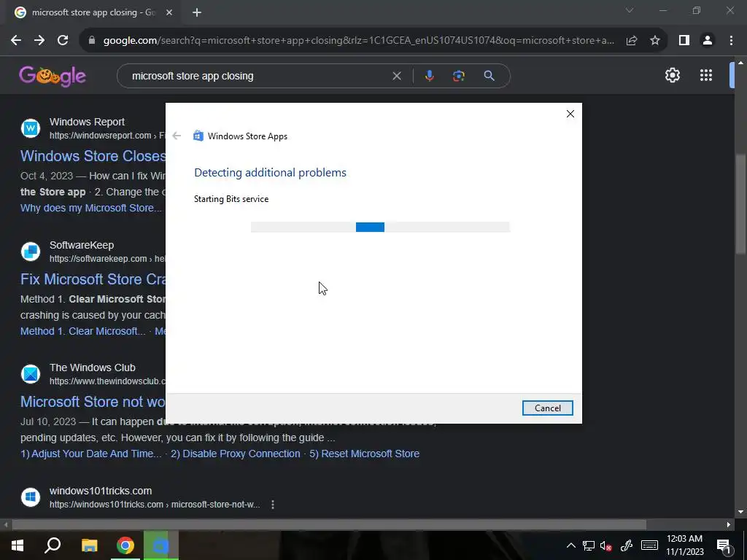The height and width of the screenshot is (560, 747).
Task: Click the address bar URL
Action: 358,41
